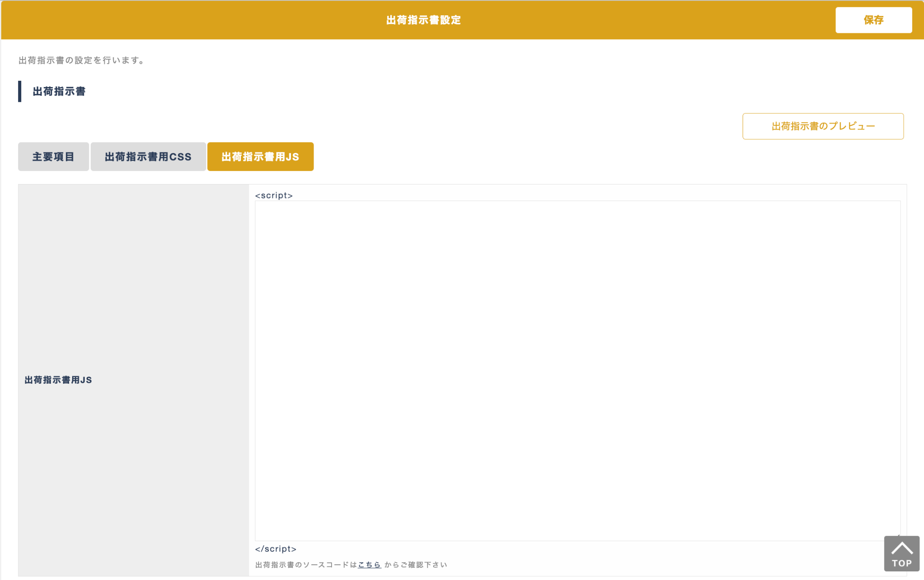Click the 保存 save button
This screenshot has height=580, width=924.
tap(873, 20)
